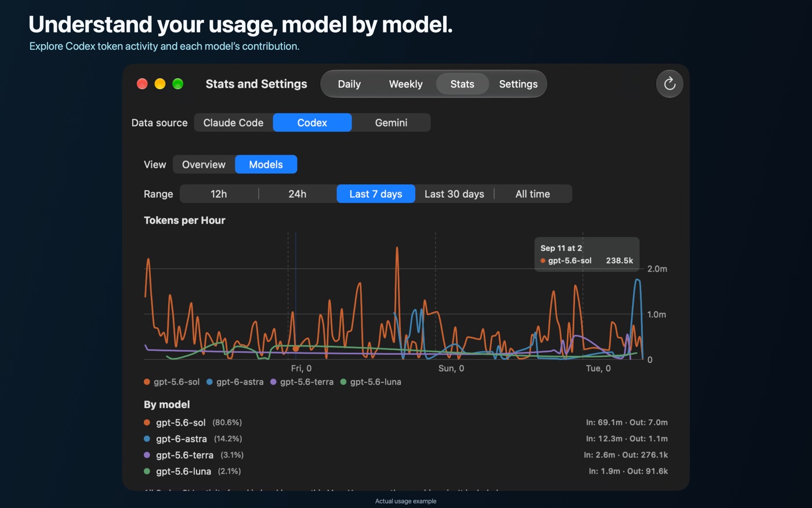Click the green zoom window button

click(178, 84)
